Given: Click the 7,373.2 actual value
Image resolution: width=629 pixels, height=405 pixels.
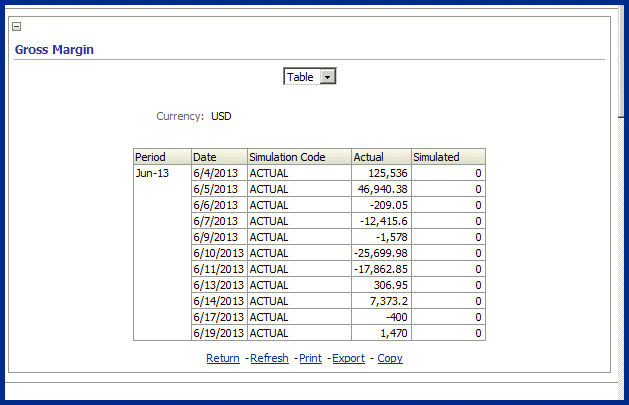Looking at the screenshot, I should [381, 301].
